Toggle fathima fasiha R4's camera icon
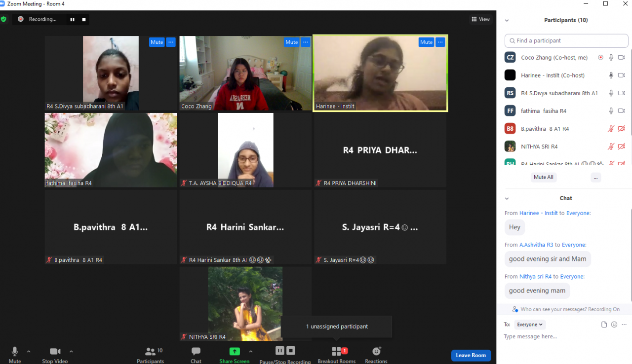Viewport: 632px width, 364px height. click(x=622, y=111)
